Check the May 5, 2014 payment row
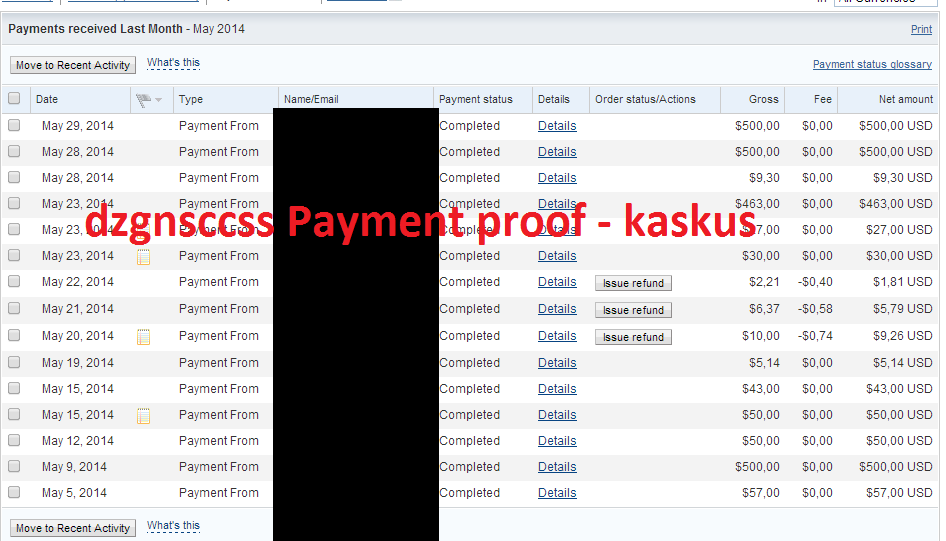 14,492
